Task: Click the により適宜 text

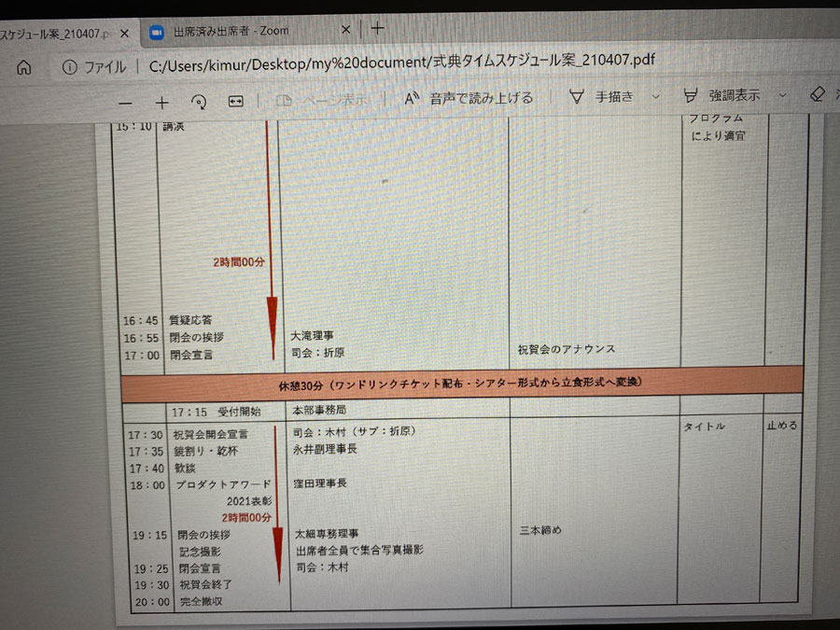Action: click(x=719, y=135)
